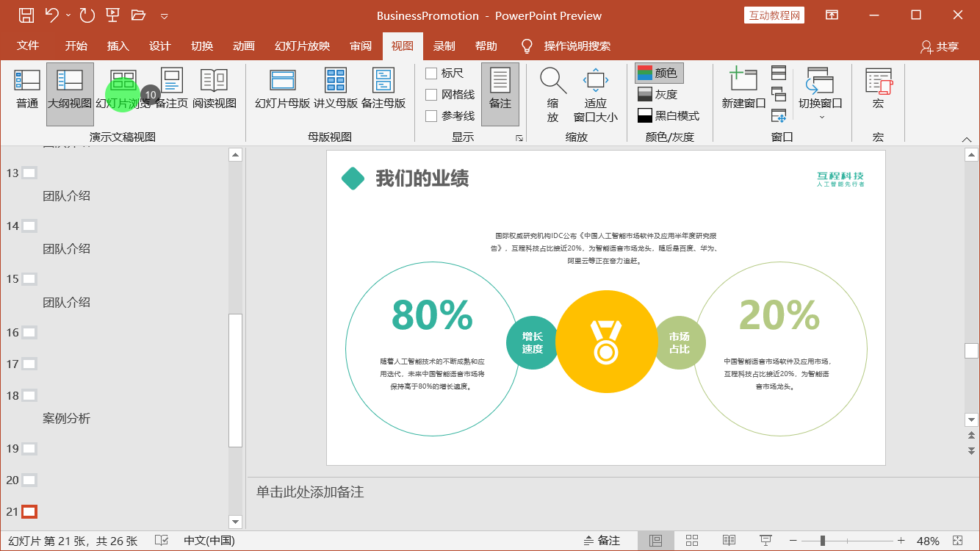The height and width of the screenshot is (551, 980).
Task: Open the 讲义母版 handout master view
Action: (x=336, y=88)
